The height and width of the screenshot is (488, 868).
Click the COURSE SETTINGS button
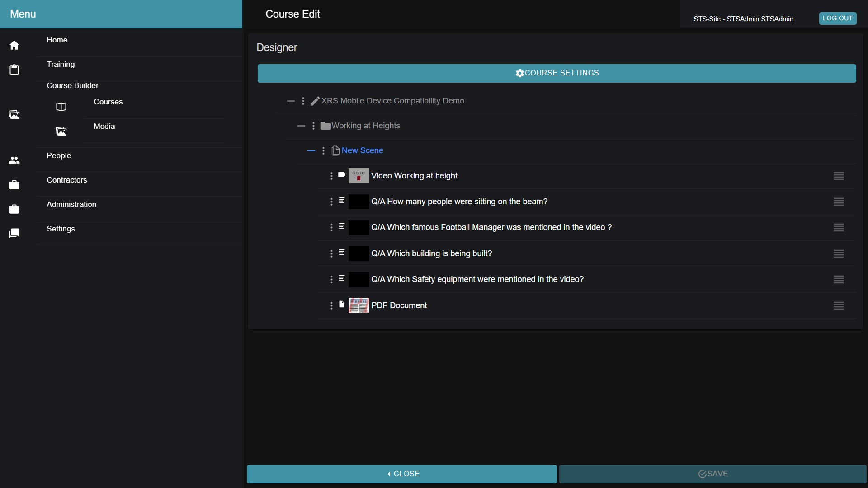point(557,73)
